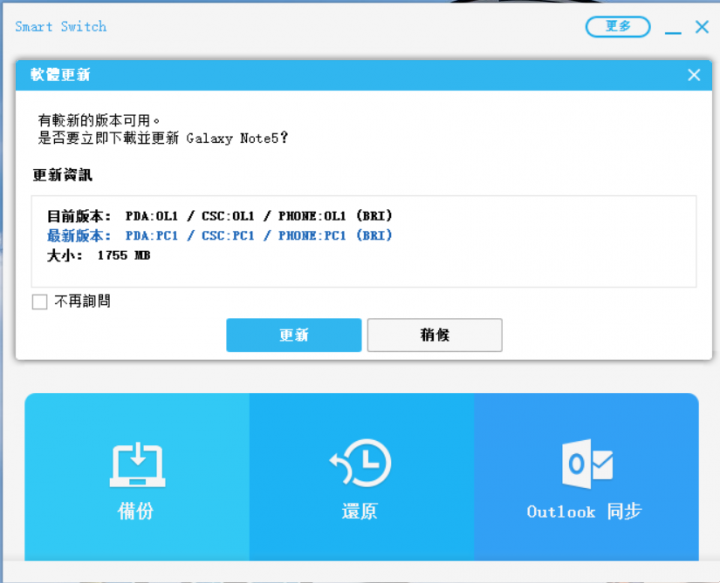Click the 更新 (Update) button
The width and height of the screenshot is (720, 583).
tap(294, 335)
